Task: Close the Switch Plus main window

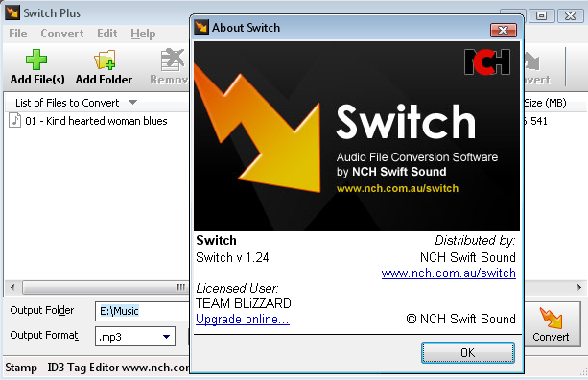Action: tap(570, 15)
